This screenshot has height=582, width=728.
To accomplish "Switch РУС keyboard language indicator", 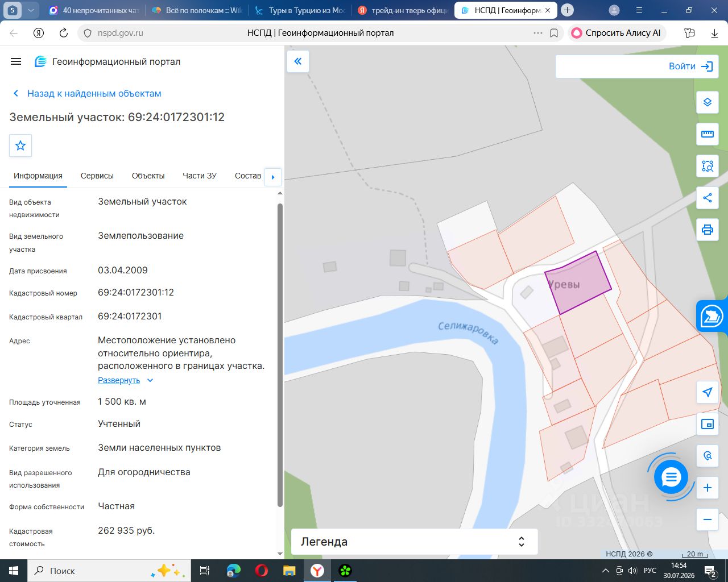I will 650,571.
